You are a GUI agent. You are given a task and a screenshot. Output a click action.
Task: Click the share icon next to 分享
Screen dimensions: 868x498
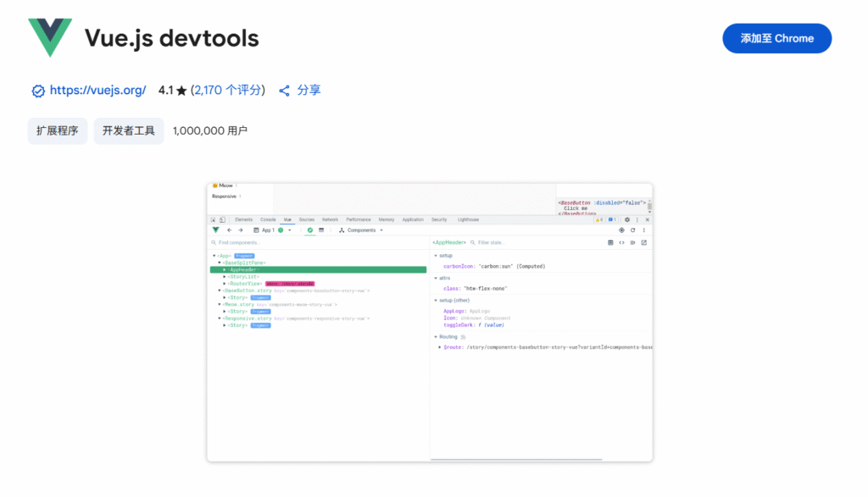tap(285, 91)
